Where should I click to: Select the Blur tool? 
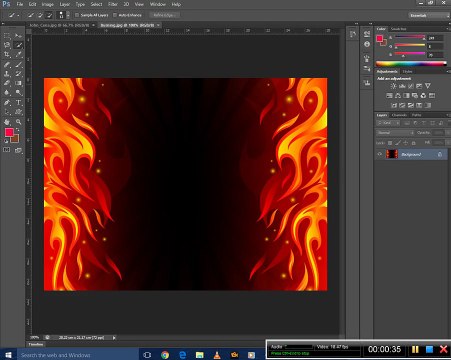click(7, 92)
